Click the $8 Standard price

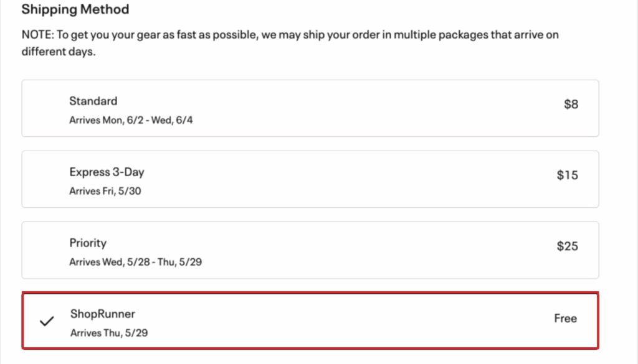tap(571, 105)
